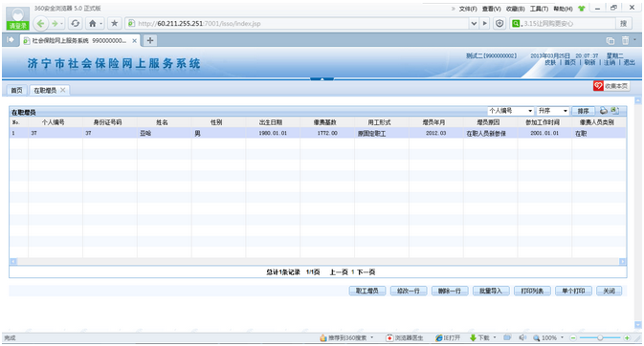Image resolution: width=644 pixels, height=346 pixels.
Task: Select the table row with name 亚哈
Action: coord(318,133)
